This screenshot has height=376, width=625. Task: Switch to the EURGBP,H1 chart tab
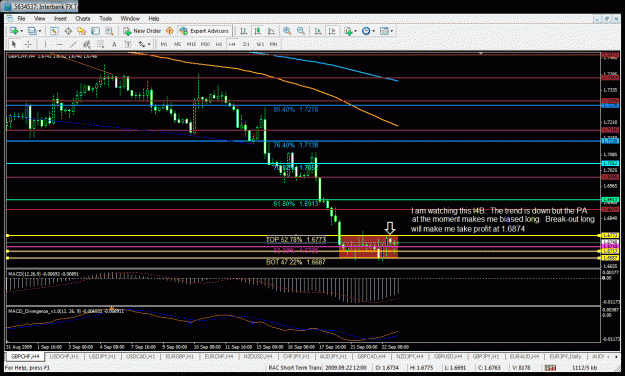click(180, 356)
